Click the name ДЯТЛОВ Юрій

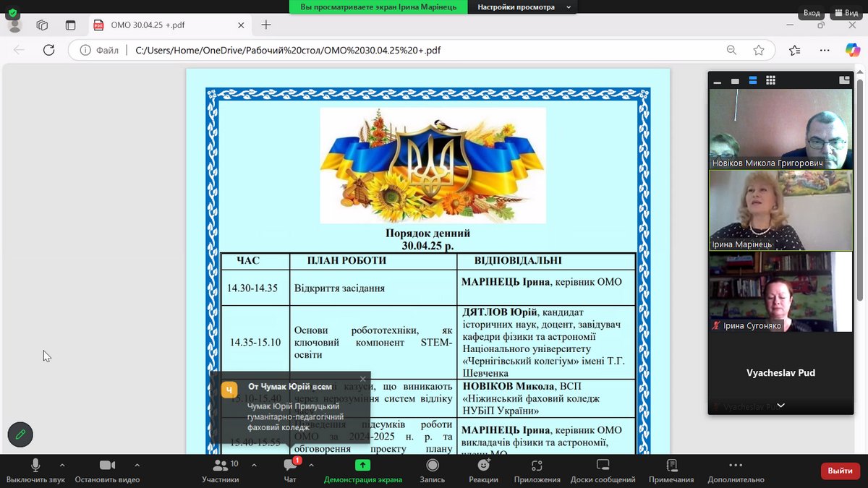pos(499,312)
